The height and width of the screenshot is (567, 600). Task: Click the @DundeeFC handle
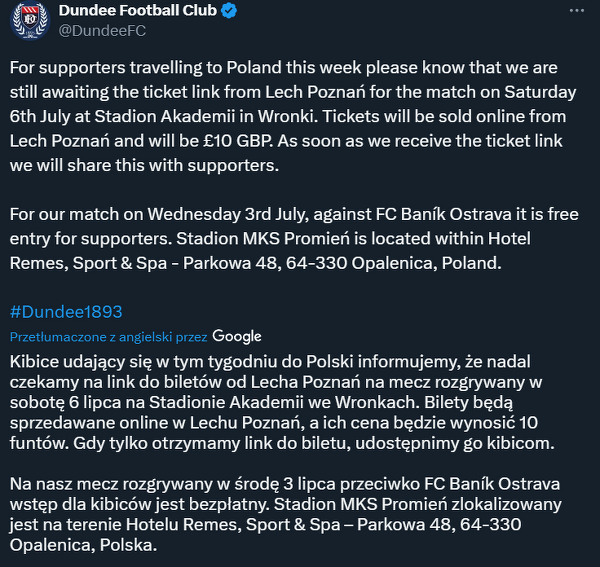[103, 32]
